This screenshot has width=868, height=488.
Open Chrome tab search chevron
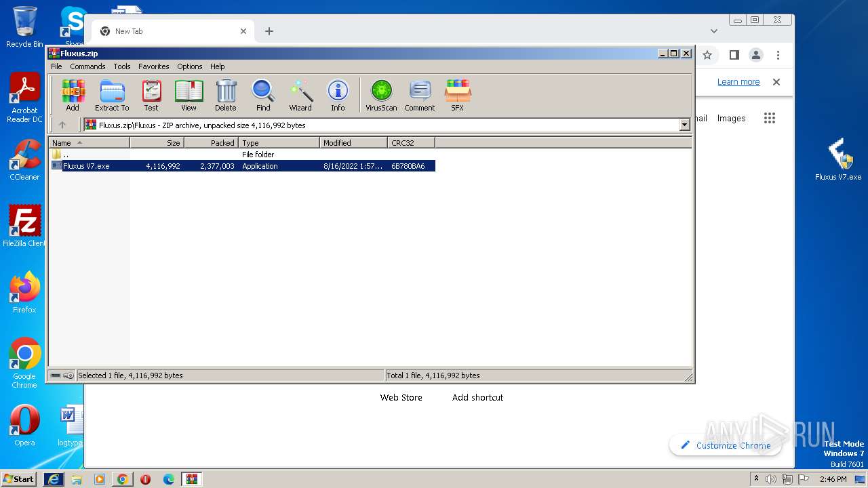(714, 31)
